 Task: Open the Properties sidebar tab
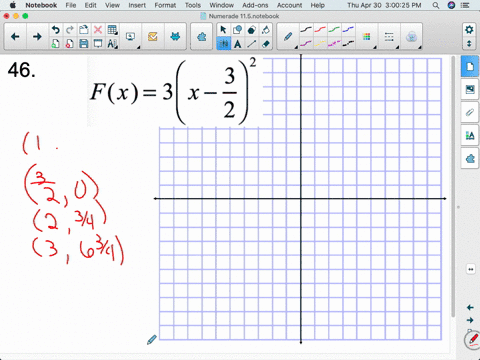470,135
